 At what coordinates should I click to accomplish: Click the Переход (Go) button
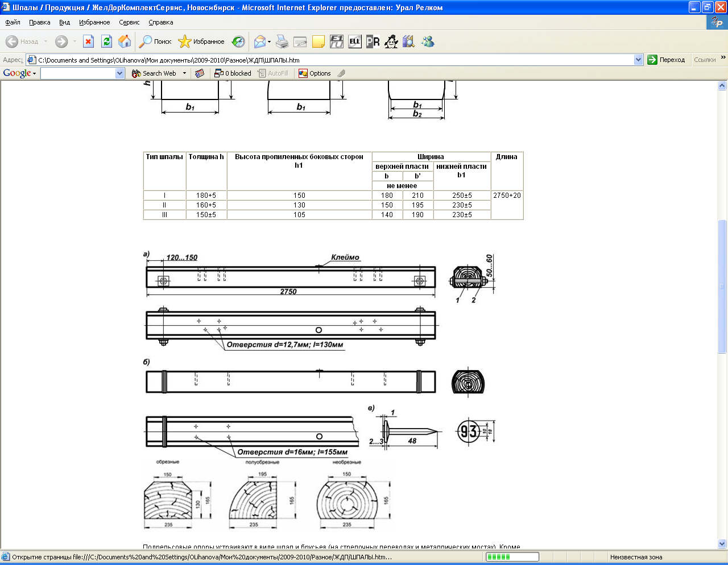667,60
